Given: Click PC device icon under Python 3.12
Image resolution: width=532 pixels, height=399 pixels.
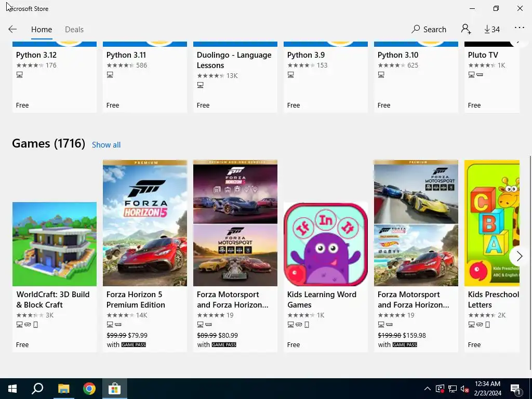Looking at the screenshot, I should 20,75.
